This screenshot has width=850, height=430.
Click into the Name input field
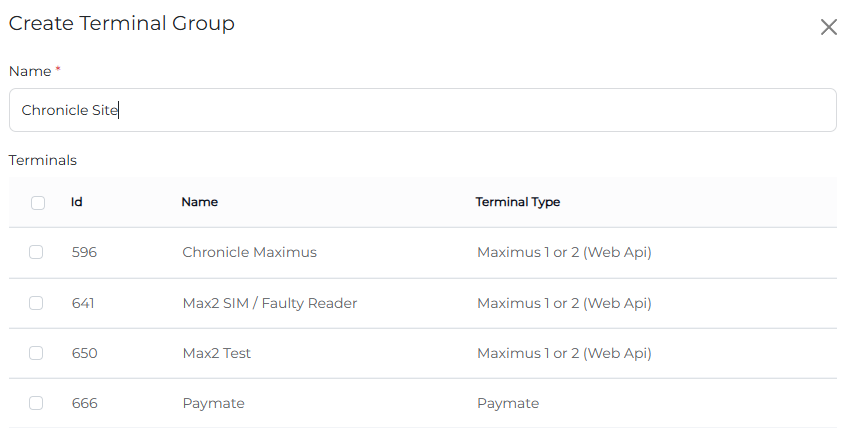[x=423, y=110]
